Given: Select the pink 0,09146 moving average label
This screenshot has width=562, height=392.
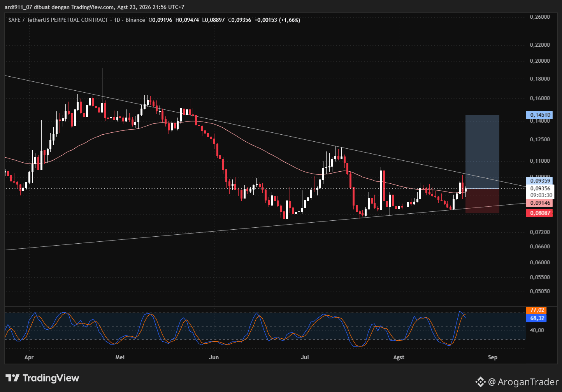Looking at the screenshot, I should [x=539, y=203].
